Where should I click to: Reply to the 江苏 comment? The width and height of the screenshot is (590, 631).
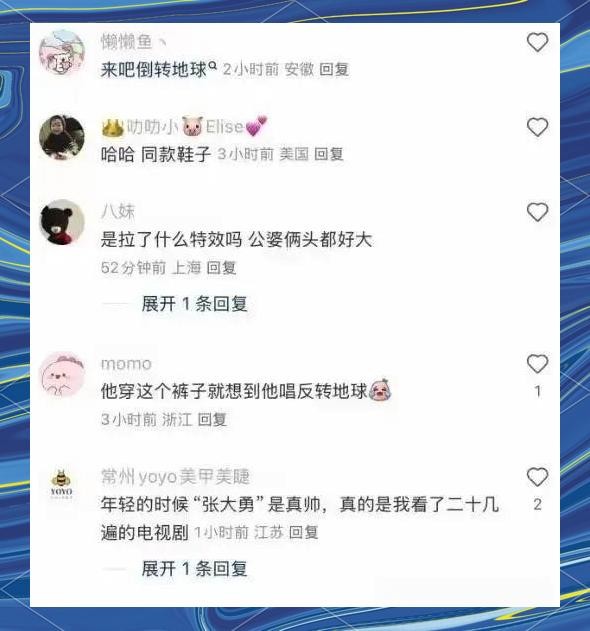point(303,533)
